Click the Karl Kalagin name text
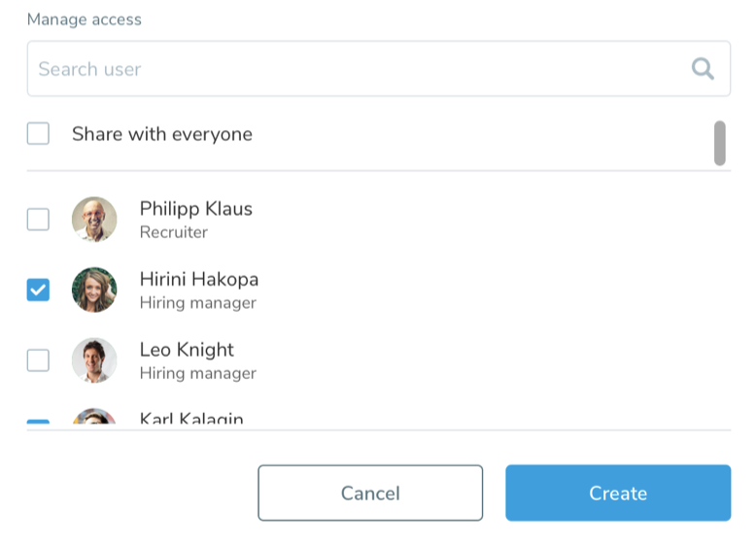This screenshot has height=546, width=756. [191, 420]
